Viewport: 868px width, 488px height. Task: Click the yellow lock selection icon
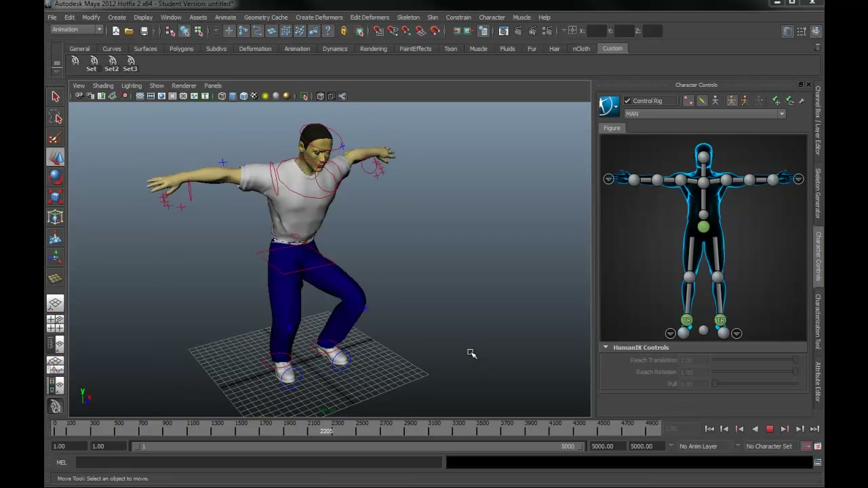pyautogui.click(x=344, y=31)
